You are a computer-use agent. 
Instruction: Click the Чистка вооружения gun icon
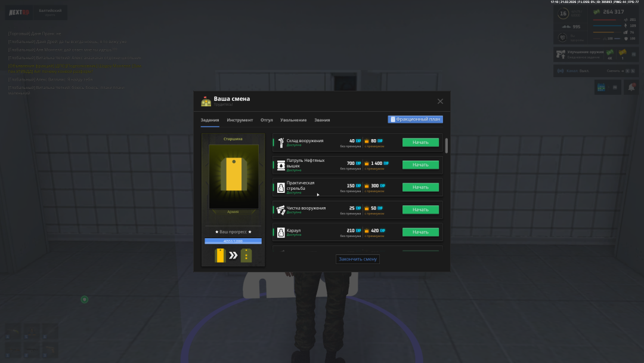click(281, 210)
